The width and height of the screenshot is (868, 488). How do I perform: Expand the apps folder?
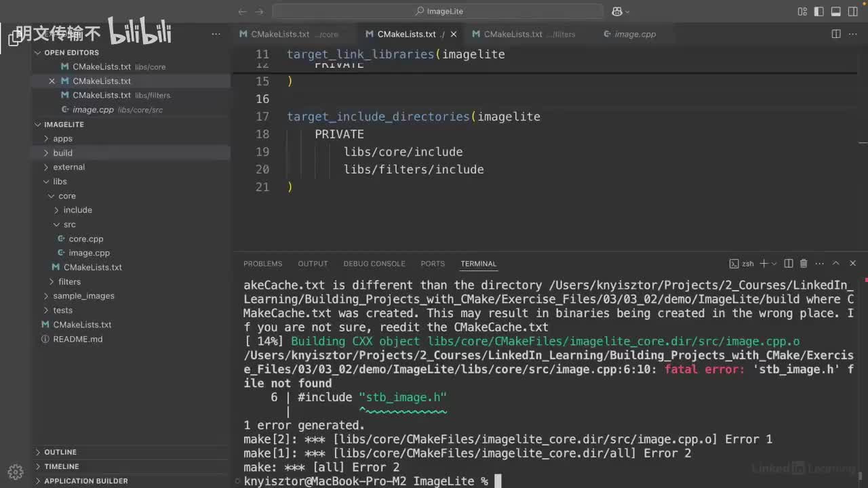pos(46,139)
